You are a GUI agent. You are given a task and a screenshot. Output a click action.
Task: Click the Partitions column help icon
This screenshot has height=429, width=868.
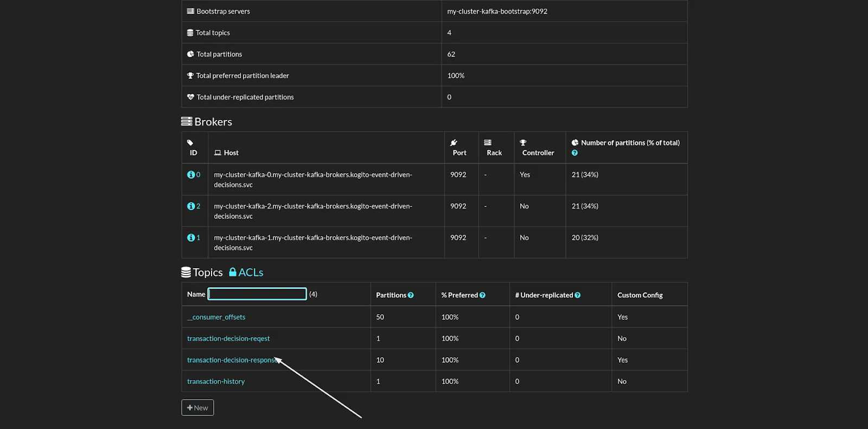[x=411, y=295]
